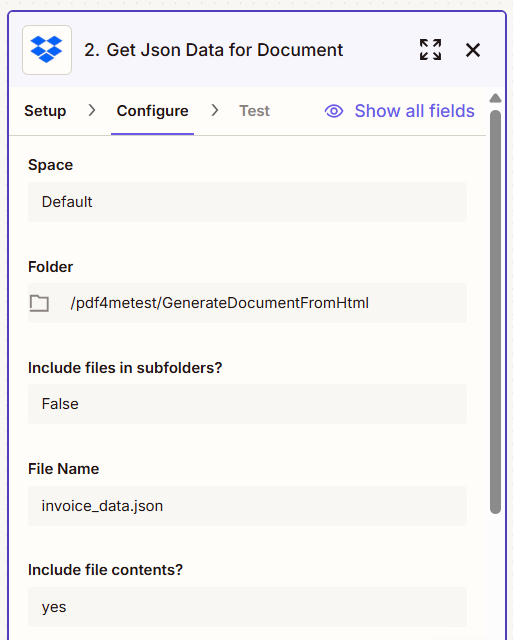Click the chevron between Configure and Test

(x=215, y=110)
